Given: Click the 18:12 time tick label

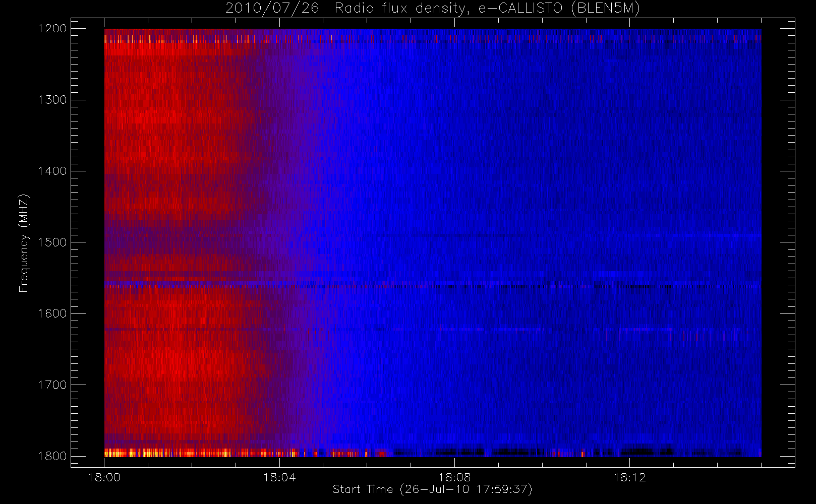Looking at the screenshot, I should [629, 477].
